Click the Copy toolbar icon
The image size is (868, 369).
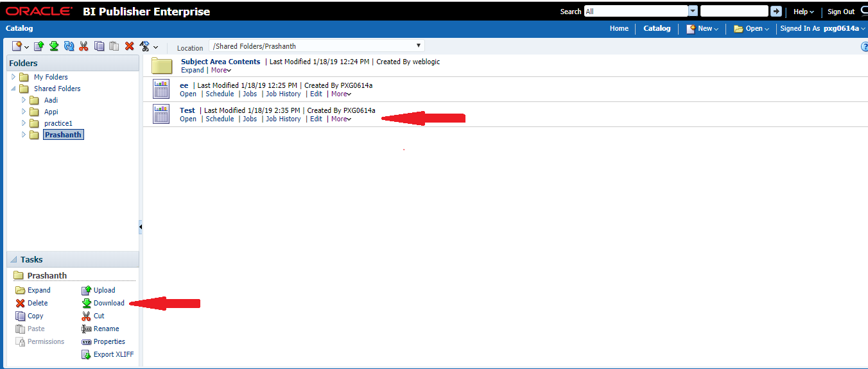[x=99, y=46]
